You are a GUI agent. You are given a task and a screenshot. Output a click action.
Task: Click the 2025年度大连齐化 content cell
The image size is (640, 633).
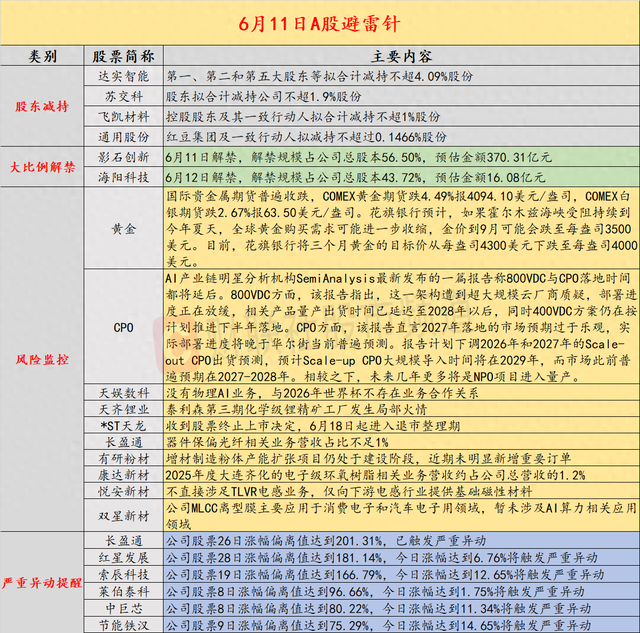(401, 475)
